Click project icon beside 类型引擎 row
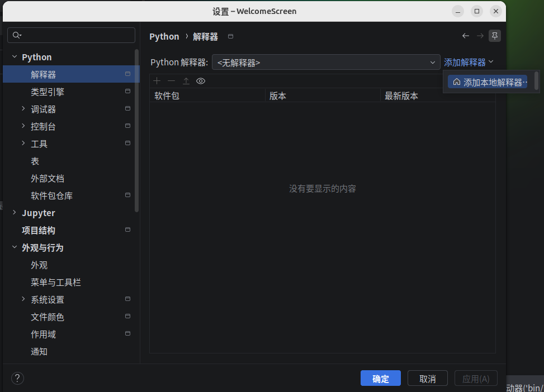This screenshot has width=544, height=392. 127,91
